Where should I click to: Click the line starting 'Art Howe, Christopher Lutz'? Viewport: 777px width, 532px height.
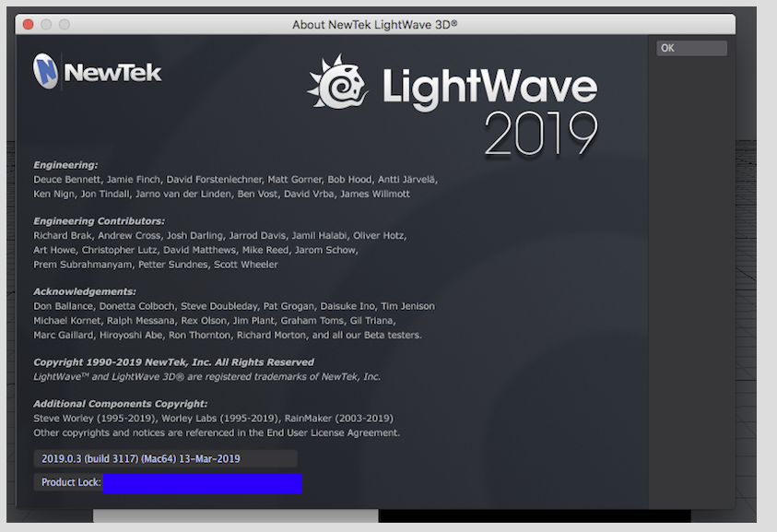195,250
